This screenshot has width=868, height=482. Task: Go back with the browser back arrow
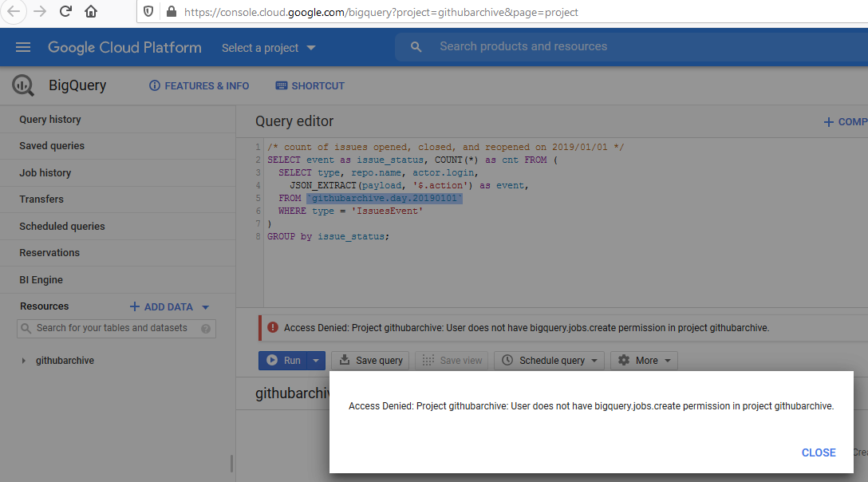(14, 12)
